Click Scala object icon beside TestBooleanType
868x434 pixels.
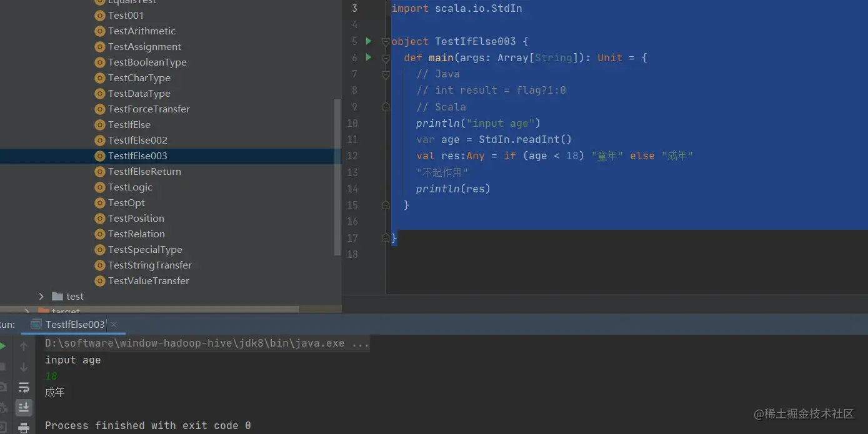point(99,62)
